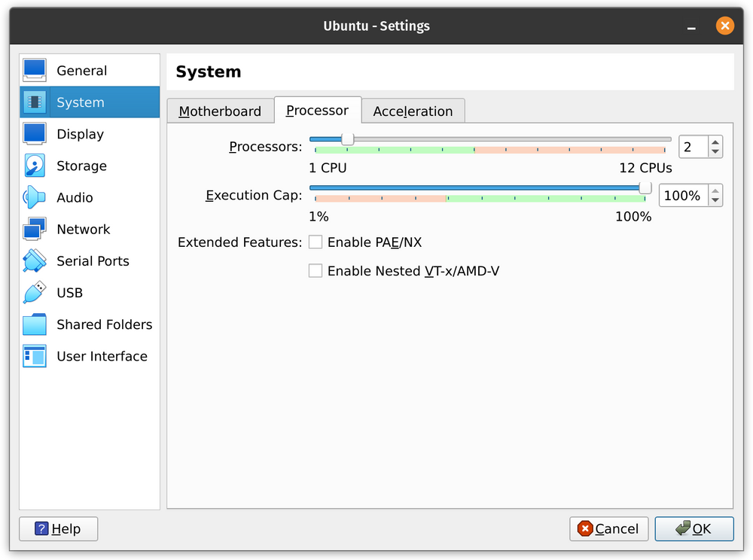Image resolution: width=753 pixels, height=560 pixels.
Task: Decrease execution cap with spinner down arrow
Action: [716, 201]
